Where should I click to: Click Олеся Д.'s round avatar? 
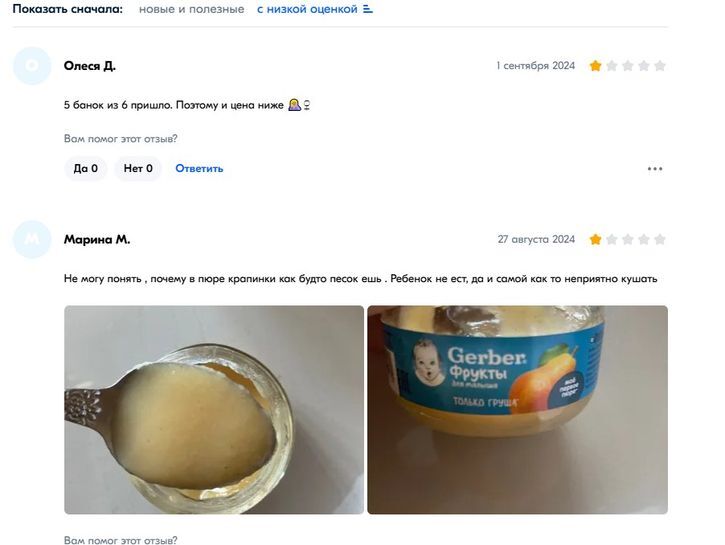point(32,66)
